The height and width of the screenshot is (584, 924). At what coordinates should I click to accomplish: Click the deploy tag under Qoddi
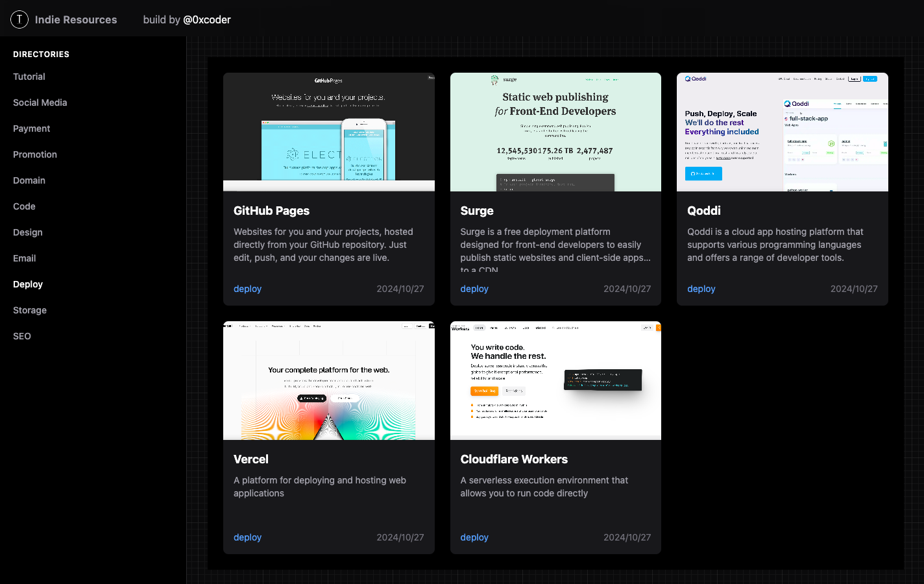(701, 289)
